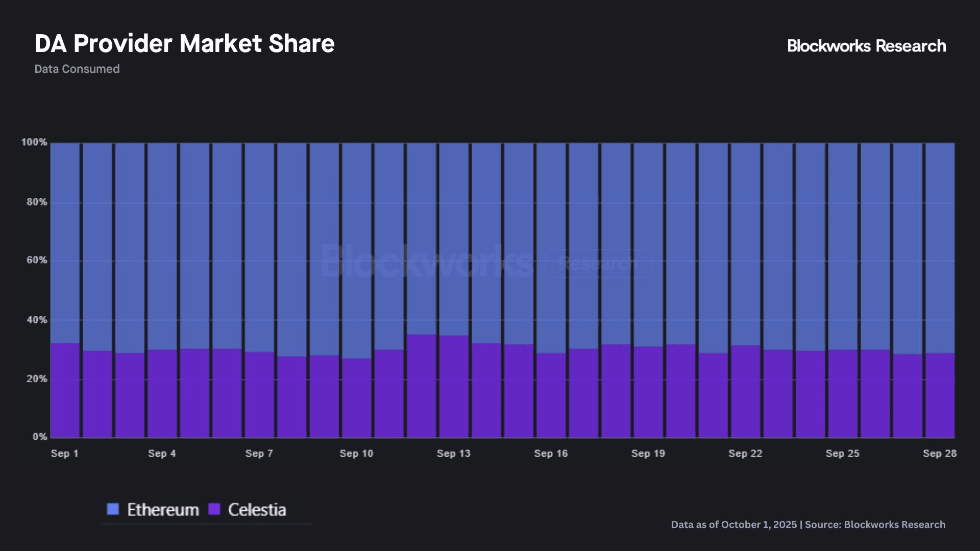Viewport: 980px width, 551px height.
Task: Pick the Celestia segment of the Sep 19 bar
Action: tap(648, 392)
